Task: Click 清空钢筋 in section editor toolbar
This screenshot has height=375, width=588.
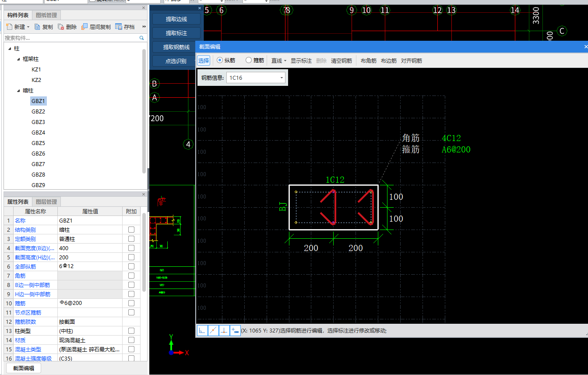Action: tap(342, 61)
